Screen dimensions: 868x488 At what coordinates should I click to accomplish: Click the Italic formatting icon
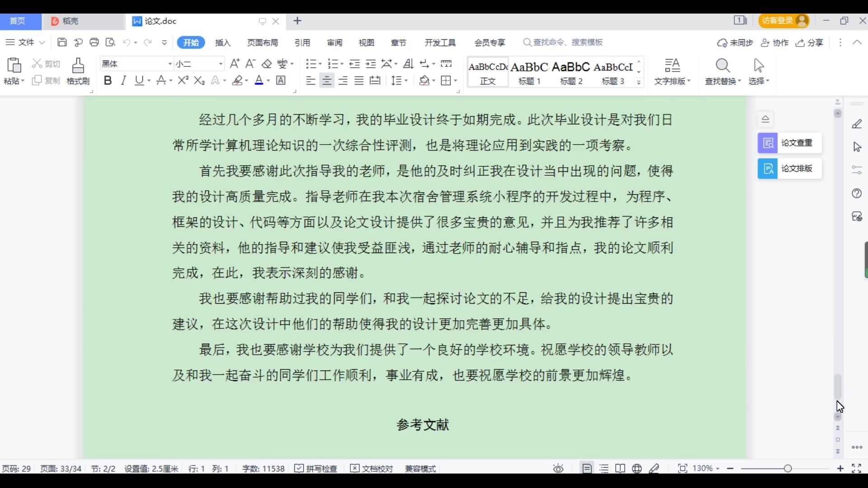click(x=123, y=81)
